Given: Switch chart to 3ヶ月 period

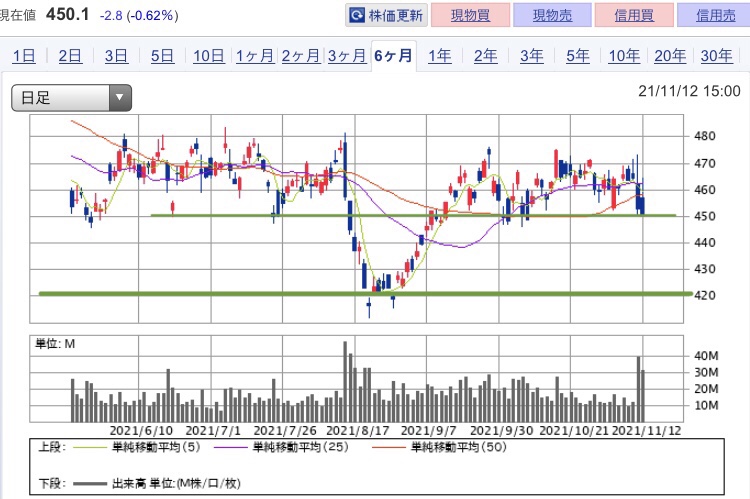Looking at the screenshot, I should pyautogui.click(x=347, y=56).
